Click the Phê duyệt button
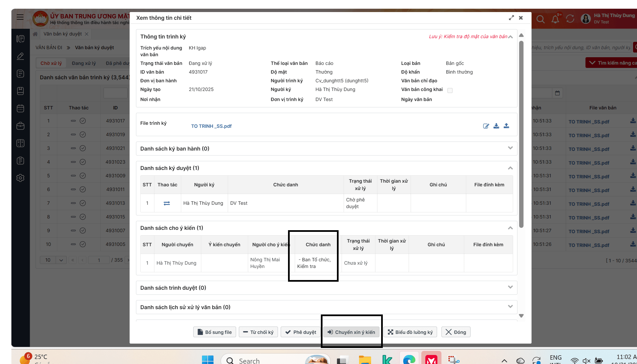Screen dimensions: 637x364 tap(301, 332)
